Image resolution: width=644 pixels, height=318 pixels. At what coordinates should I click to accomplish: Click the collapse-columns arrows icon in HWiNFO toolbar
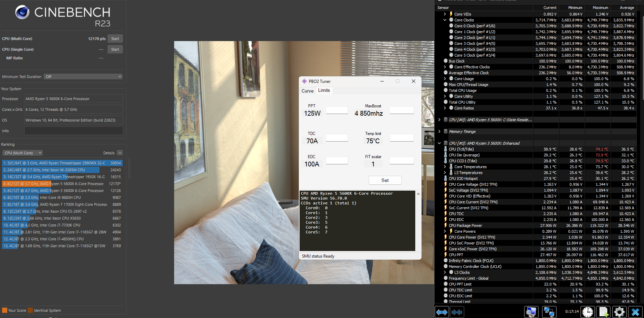[457, 312]
